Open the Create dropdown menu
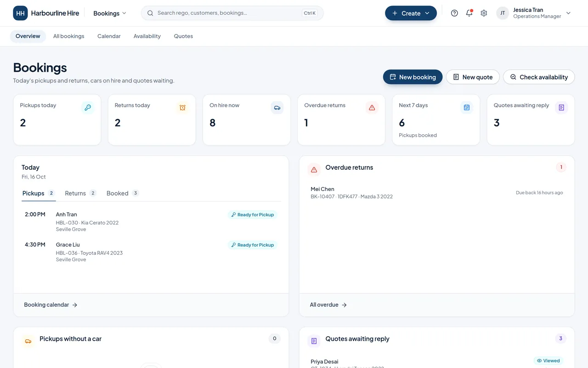Image resolution: width=588 pixels, height=368 pixels. click(411, 13)
